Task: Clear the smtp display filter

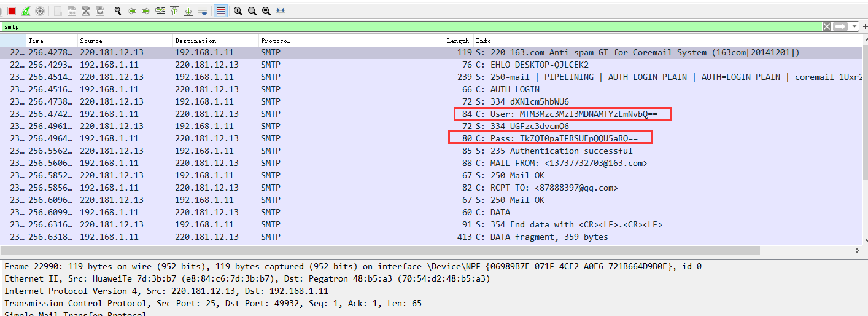Action: (827, 26)
